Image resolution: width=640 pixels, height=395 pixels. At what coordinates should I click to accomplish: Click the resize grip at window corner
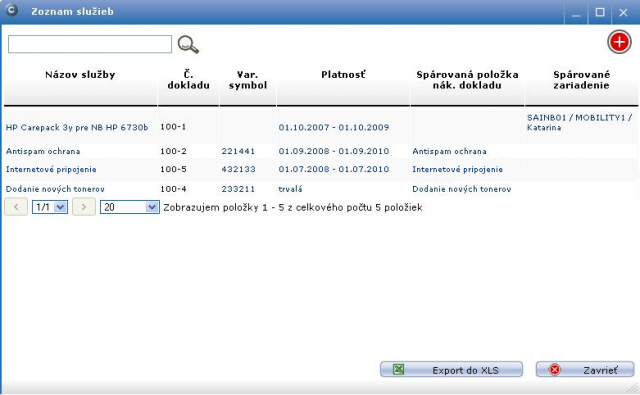pyautogui.click(x=631, y=388)
